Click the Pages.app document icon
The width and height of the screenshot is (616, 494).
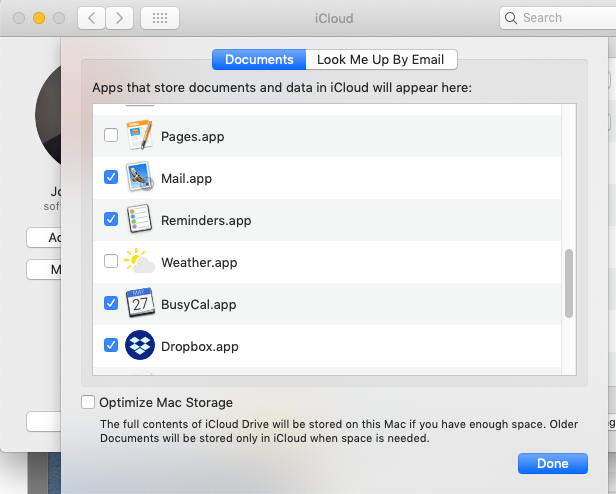139,135
